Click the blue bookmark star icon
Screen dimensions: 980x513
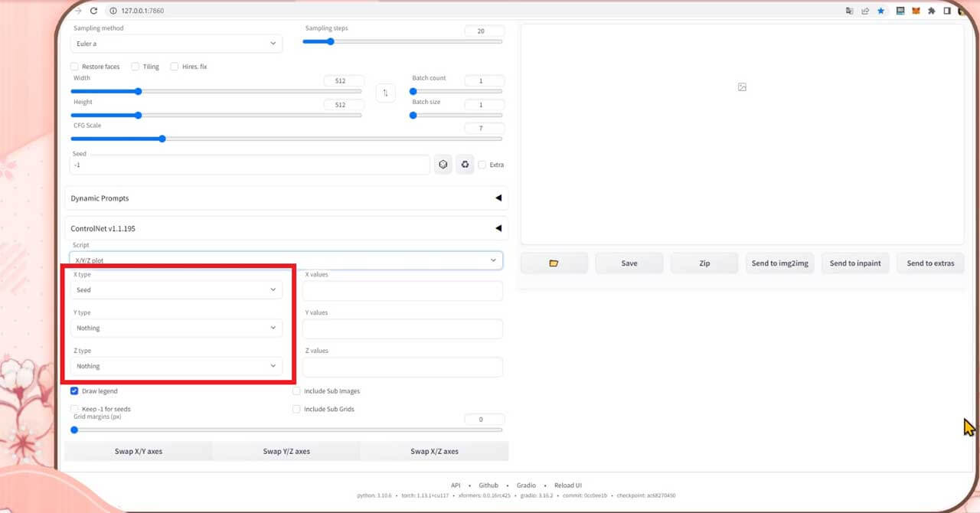(x=880, y=11)
